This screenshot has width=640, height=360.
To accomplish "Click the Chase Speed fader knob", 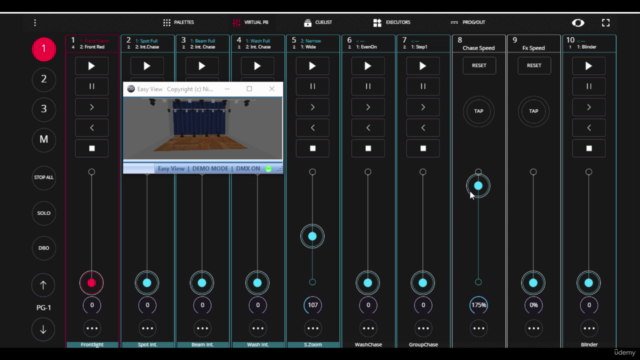I will click(x=478, y=186).
